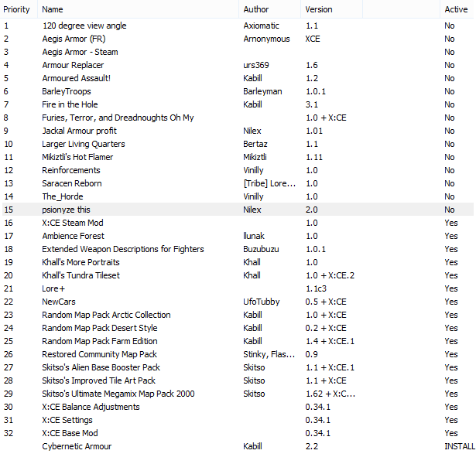Select the 'Fire in the Hole' mod
The image size is (476, 464).
(x=70, y=104)
